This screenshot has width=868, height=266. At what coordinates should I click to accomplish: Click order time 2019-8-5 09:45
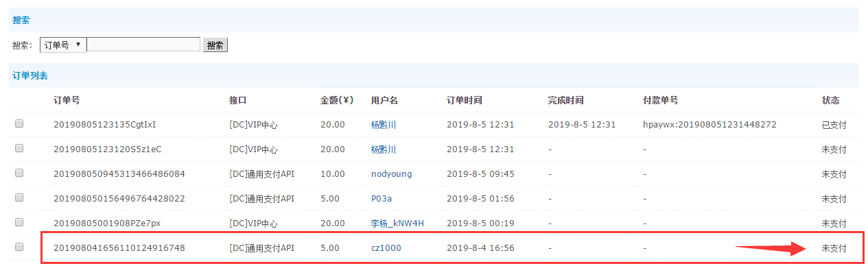click(481, 174)
